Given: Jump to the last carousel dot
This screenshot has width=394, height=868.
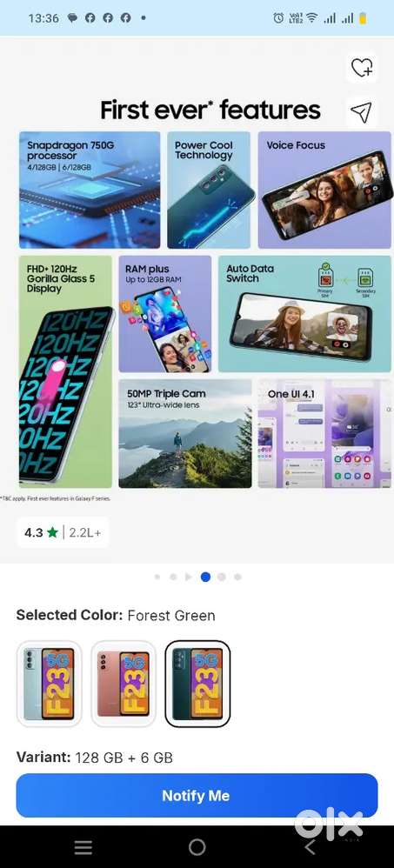Looking at the screenshot, I should [x=237, y=577].
